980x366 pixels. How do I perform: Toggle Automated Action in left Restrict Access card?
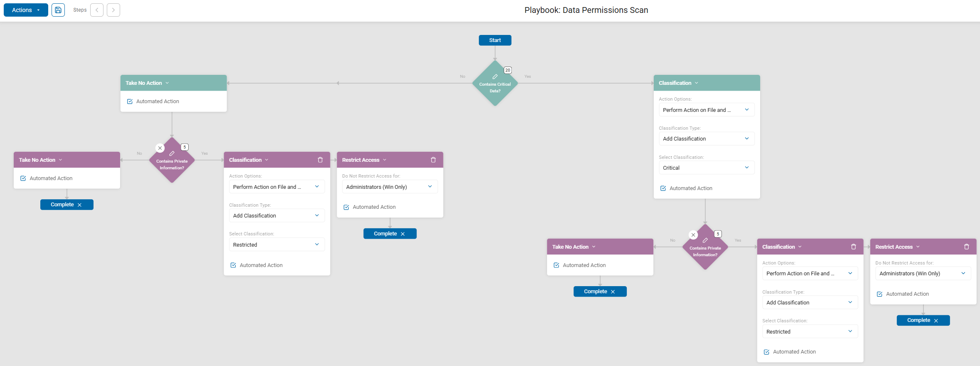346,207
